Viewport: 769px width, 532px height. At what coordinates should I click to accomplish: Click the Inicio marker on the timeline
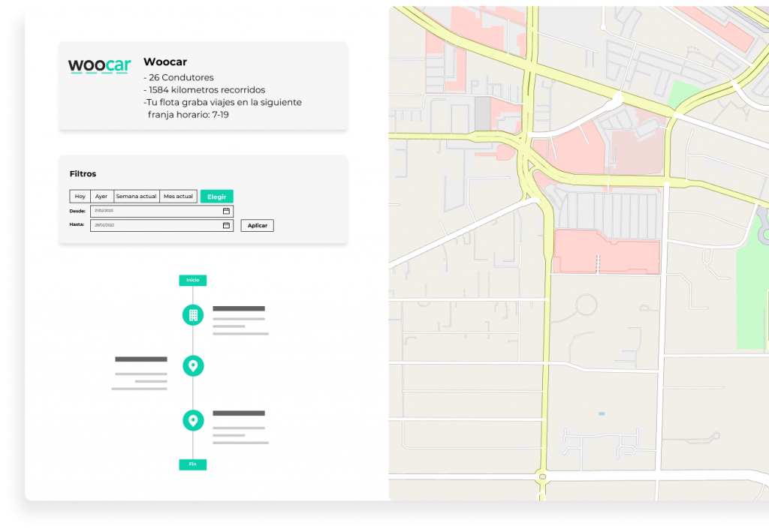pos(193,280)
